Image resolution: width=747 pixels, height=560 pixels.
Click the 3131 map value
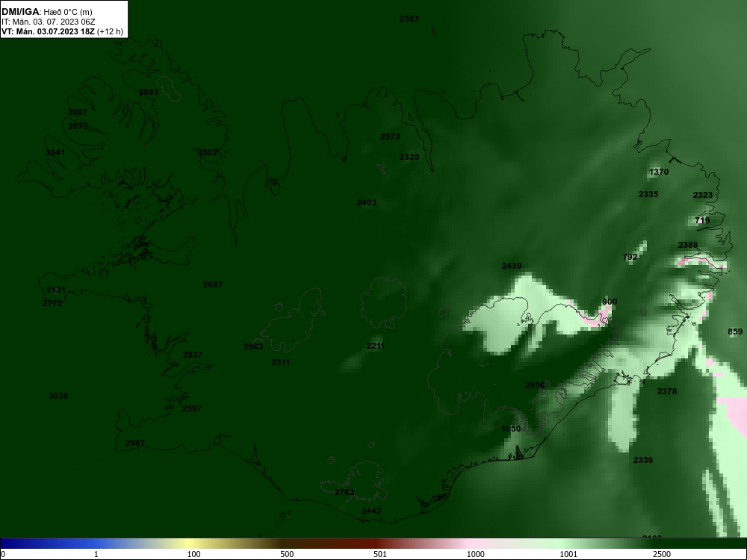point(56,290)
